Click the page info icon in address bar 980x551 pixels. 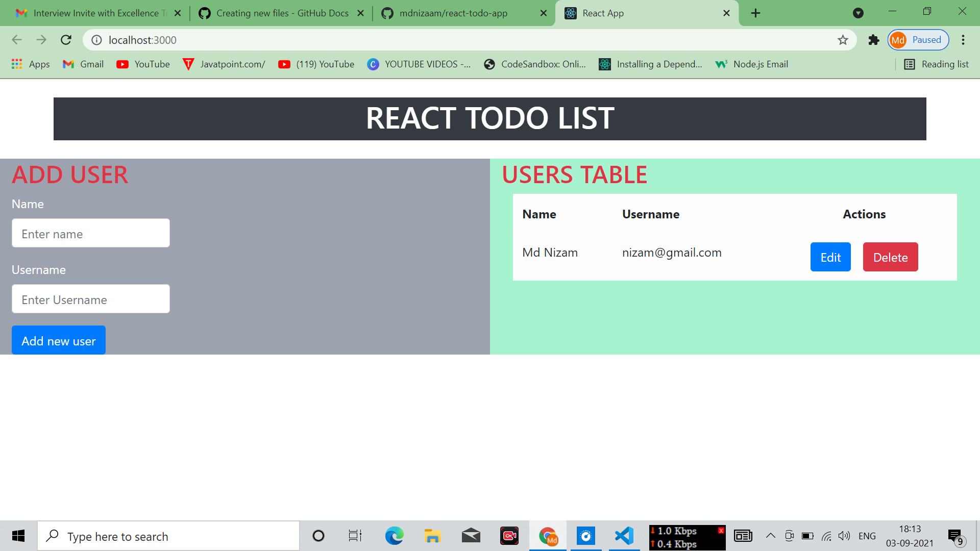96,40
